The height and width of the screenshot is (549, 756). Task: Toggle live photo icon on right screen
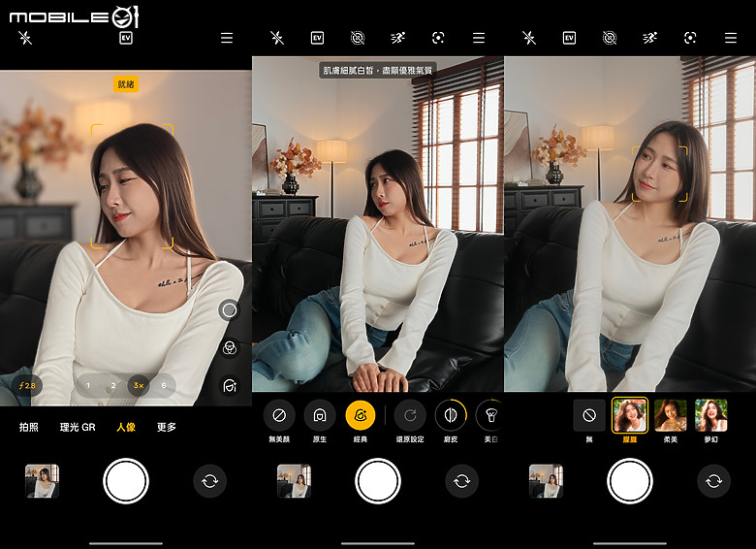610,38
